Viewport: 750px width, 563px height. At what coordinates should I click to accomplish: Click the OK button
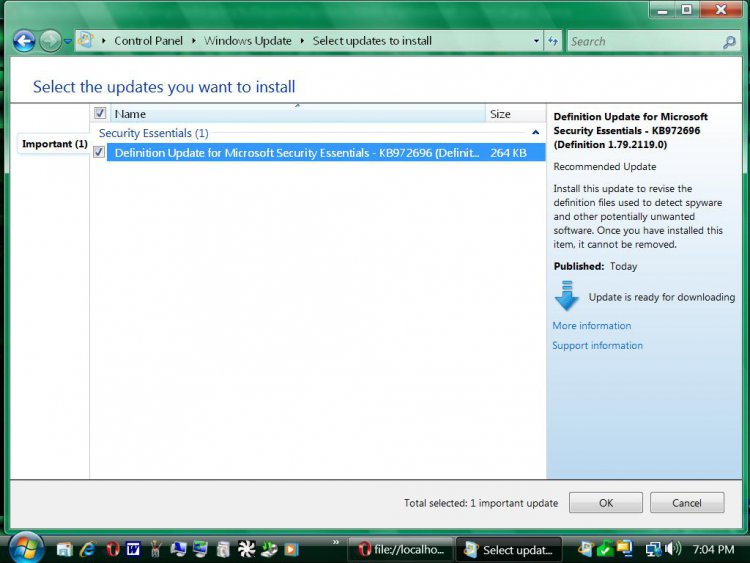click(x=606, y=503)
